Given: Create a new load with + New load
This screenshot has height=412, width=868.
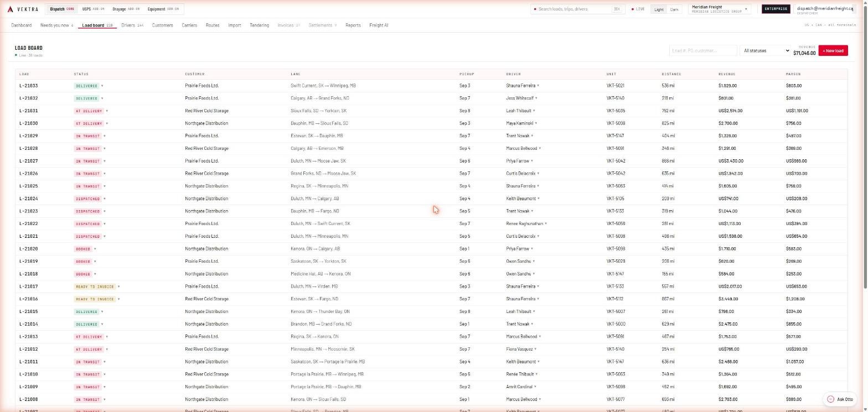Looking at the screenshot, I should point(833,51).
